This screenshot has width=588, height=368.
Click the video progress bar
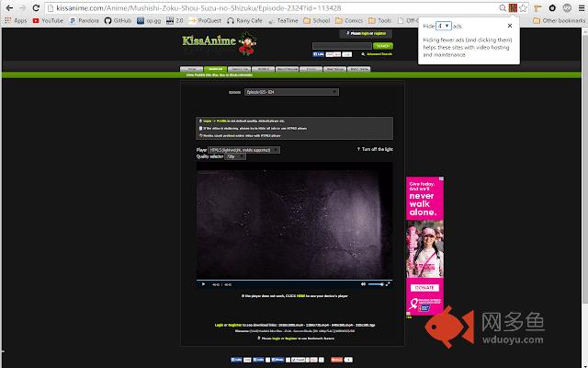[294, 280]
